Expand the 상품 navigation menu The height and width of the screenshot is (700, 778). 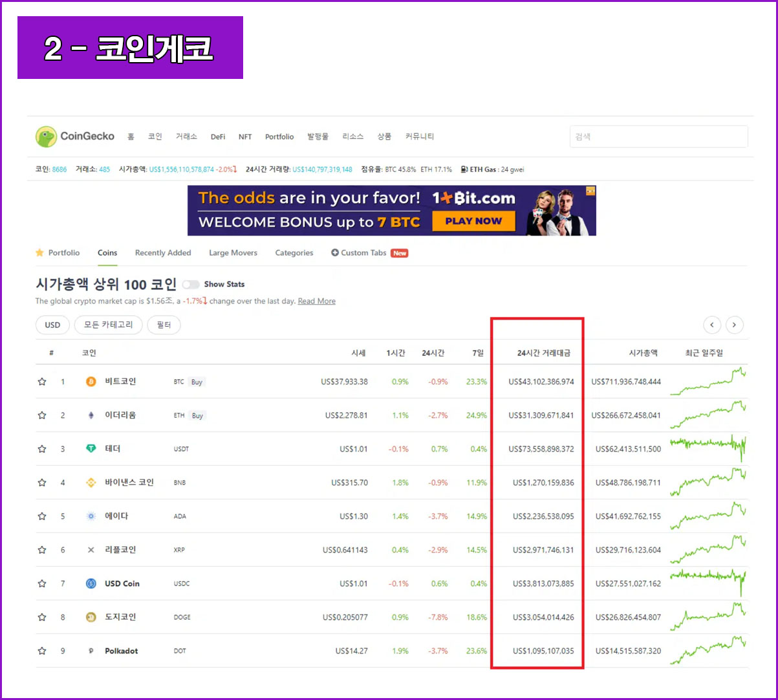point(385,137)
